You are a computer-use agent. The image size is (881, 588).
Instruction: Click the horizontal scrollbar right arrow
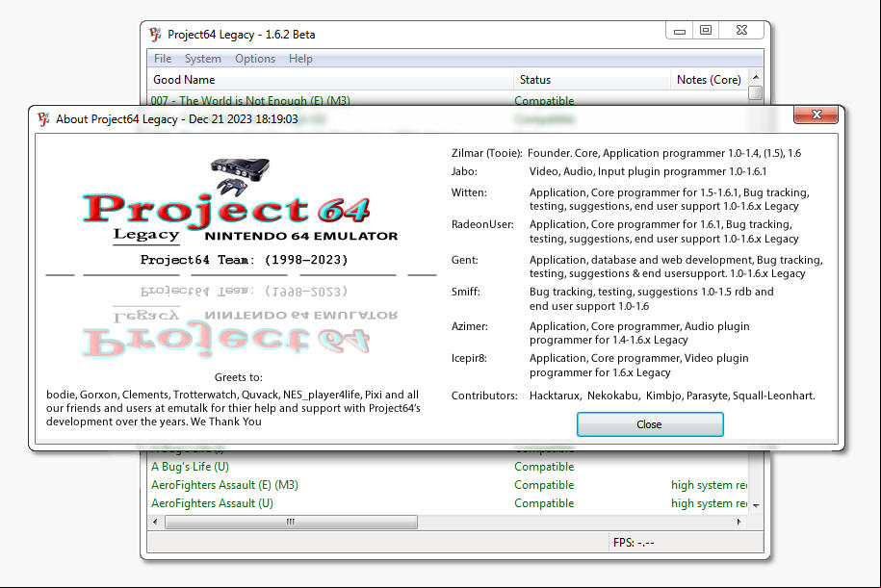coord(738,522)
